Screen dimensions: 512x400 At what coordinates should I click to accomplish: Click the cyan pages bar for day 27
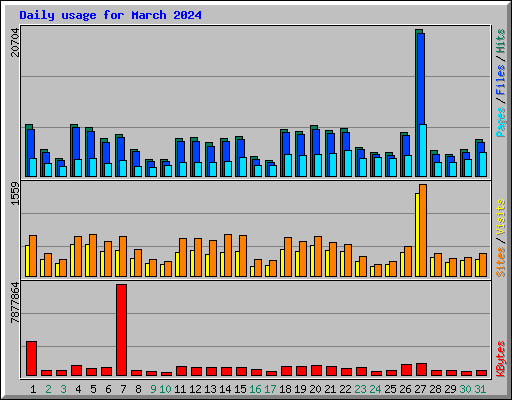pyautogui.click(x=423, y=150)
